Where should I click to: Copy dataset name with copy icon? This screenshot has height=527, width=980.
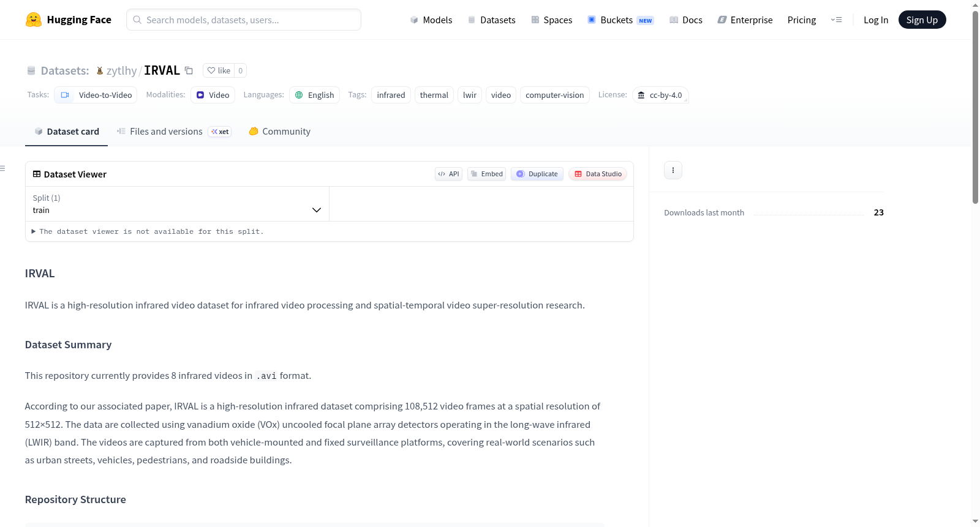coord(189,71)
